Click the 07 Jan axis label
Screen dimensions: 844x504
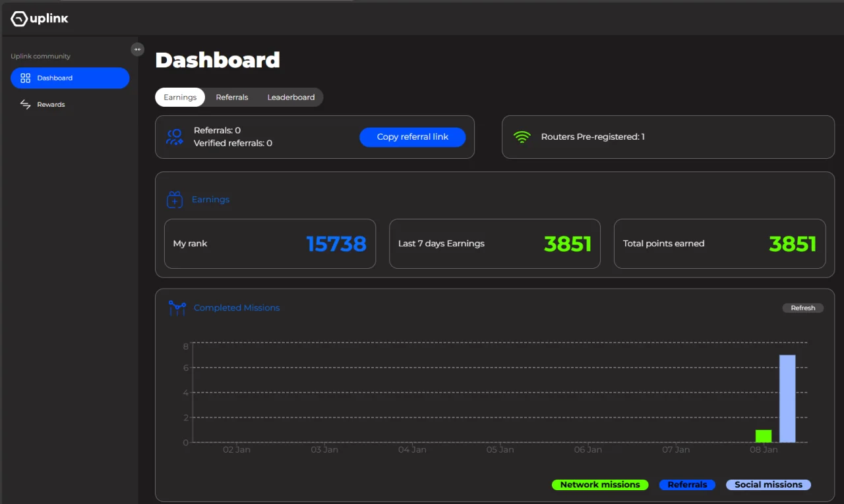point(676,449)
